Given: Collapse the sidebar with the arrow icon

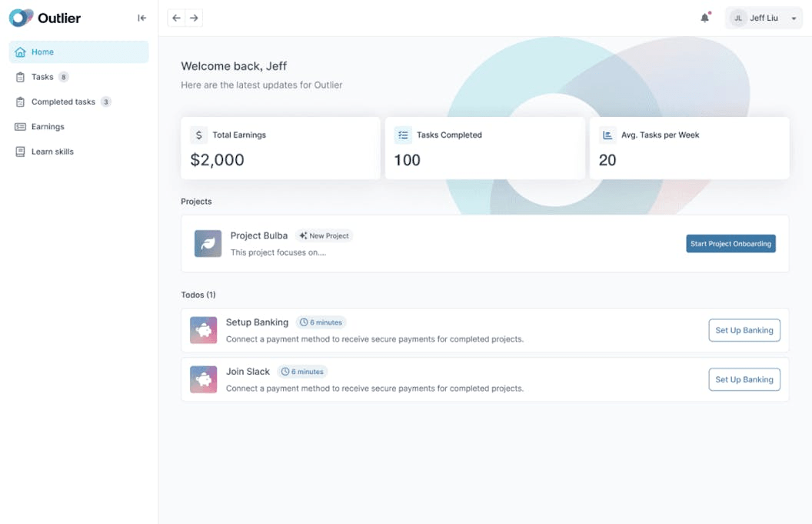Looking at the screenshot, I should pos(142,18).
